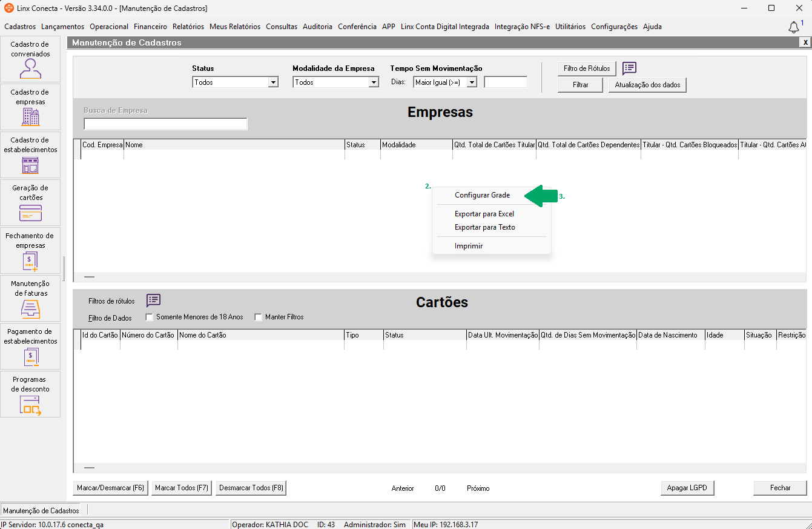The height and width of the screenshot is (529, 812).
Task: Open Linx Conta Digital Integrada menu
Action: [445, 27]
